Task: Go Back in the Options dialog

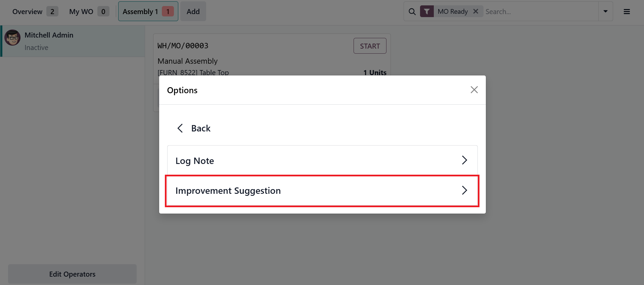Action: pyautogui.click(x=200, y=128)
